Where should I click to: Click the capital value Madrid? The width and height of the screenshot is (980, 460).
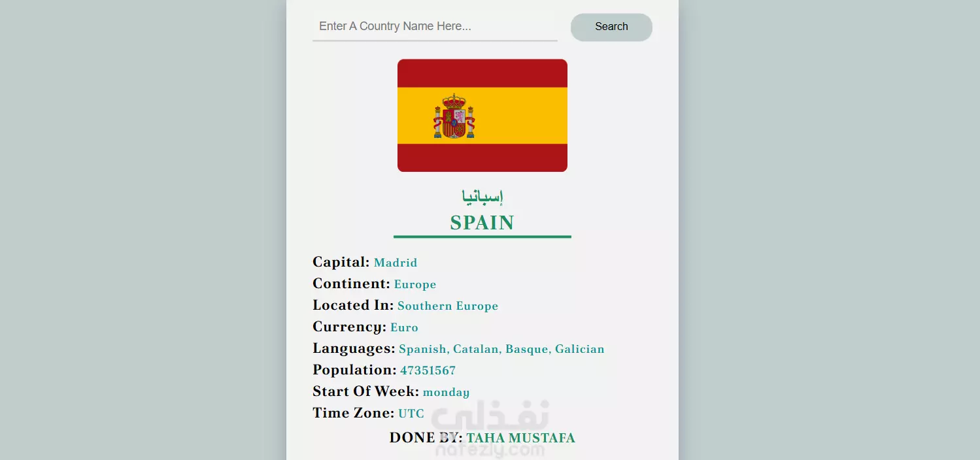click(x=396, y=263)
